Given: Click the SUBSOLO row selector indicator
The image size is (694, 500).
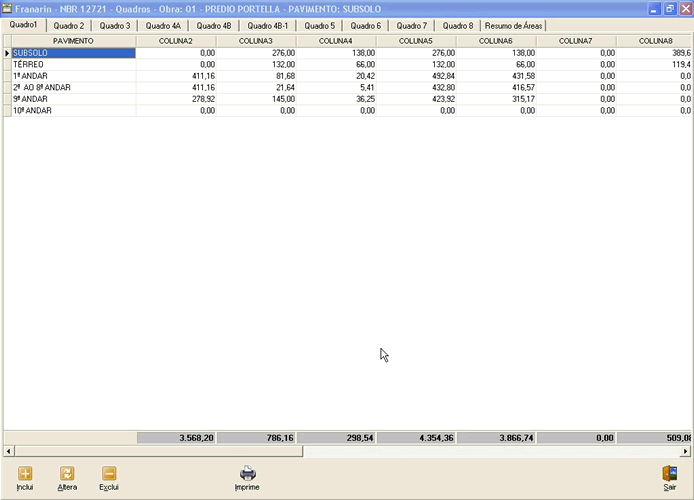Looking at the screenshot, I should point(8,53).
